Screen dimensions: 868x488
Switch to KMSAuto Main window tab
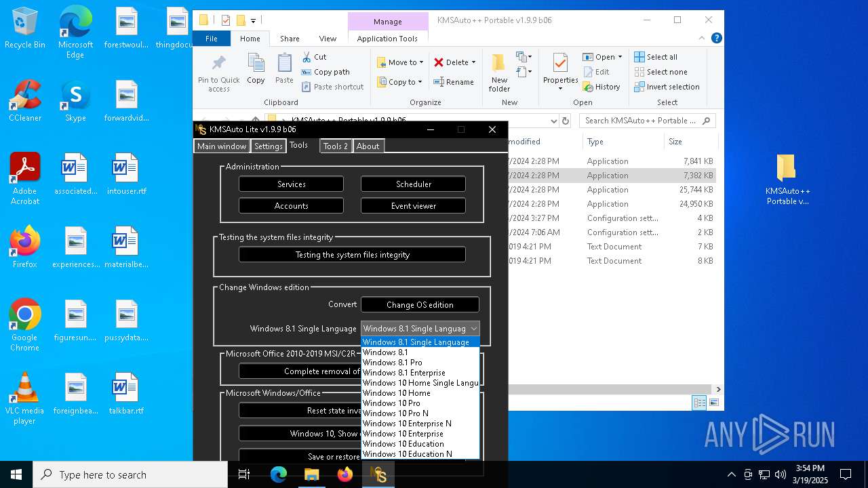[222, 146]
